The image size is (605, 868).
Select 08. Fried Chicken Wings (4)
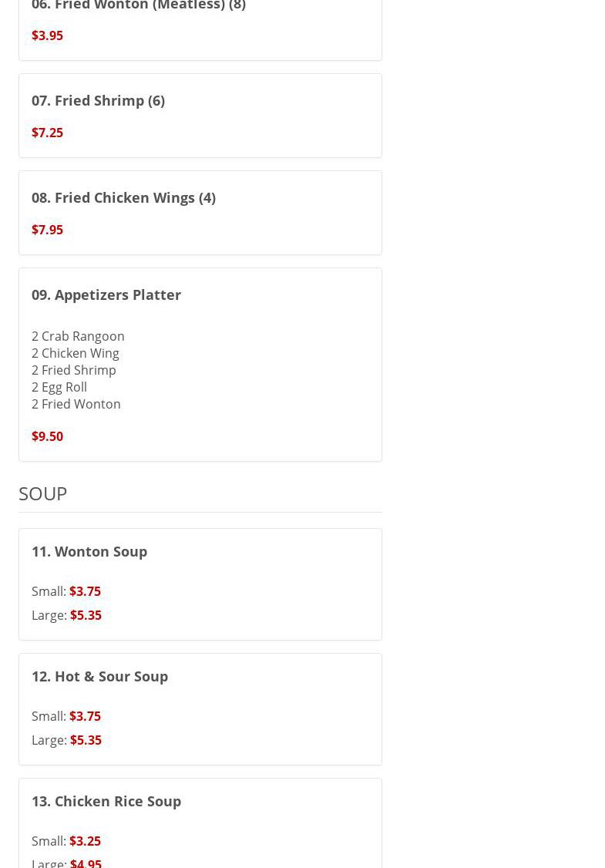[123, 197]
